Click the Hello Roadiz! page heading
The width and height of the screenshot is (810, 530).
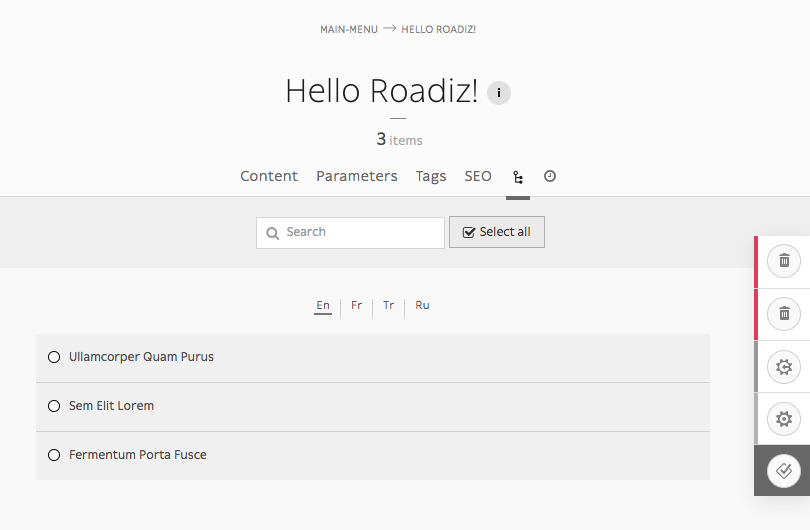point(382,91)
